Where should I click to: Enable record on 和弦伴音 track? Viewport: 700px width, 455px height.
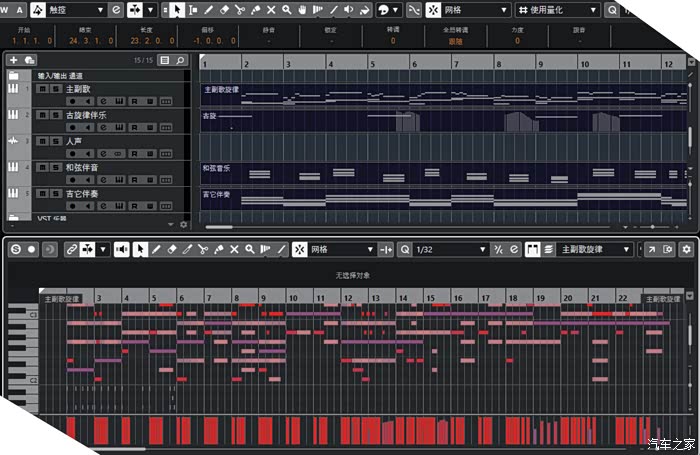click(74, 180)
